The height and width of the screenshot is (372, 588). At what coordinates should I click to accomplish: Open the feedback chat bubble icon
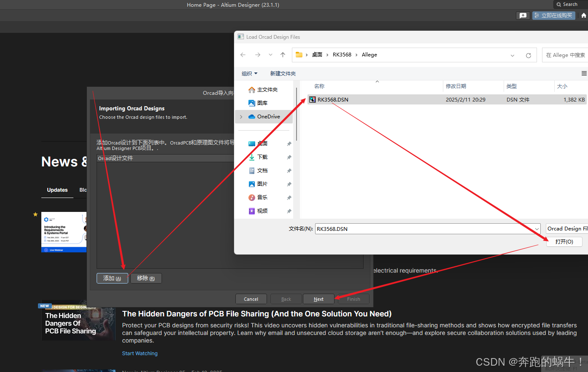[x=523, y=16]
